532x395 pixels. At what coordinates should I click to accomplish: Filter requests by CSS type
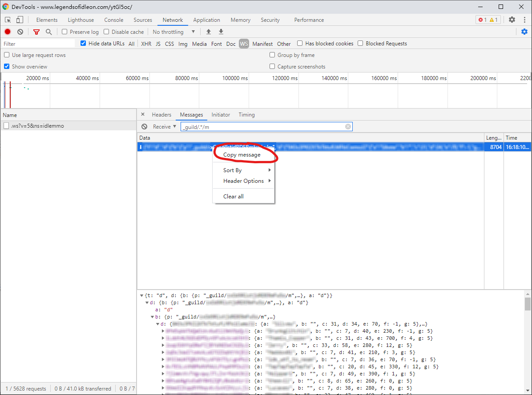(169, 44)
